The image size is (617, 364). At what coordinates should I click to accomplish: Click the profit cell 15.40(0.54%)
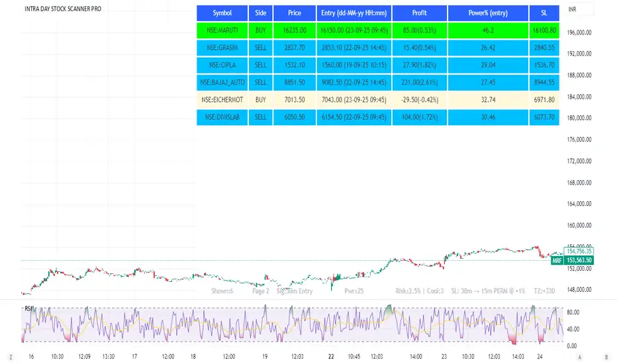[x=420, y=48]
